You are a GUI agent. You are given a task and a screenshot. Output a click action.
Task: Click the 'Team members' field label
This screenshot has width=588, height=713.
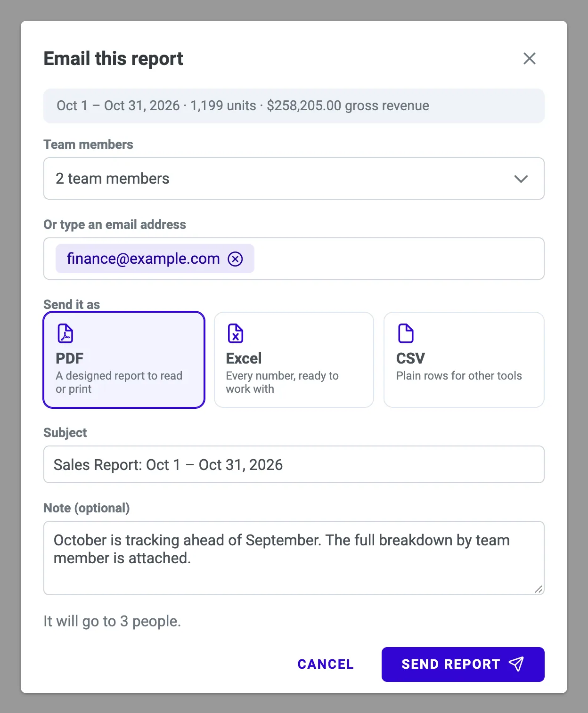click(88, 145)
